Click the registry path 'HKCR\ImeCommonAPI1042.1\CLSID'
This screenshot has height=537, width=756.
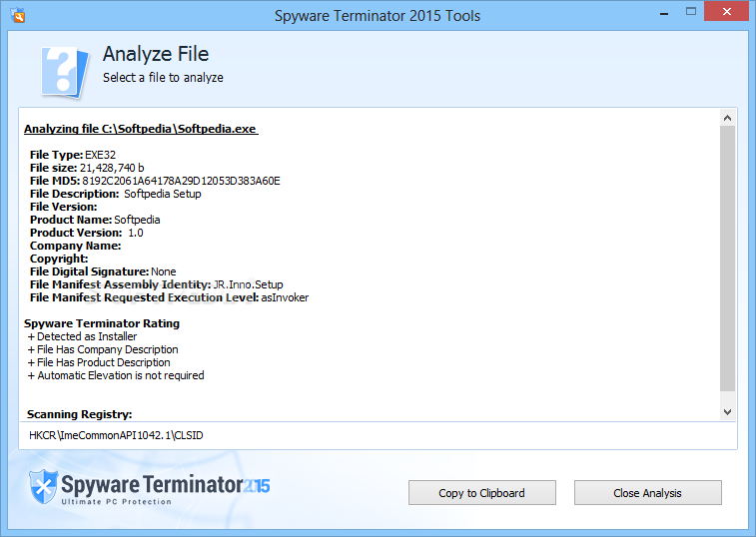(116, 436)
